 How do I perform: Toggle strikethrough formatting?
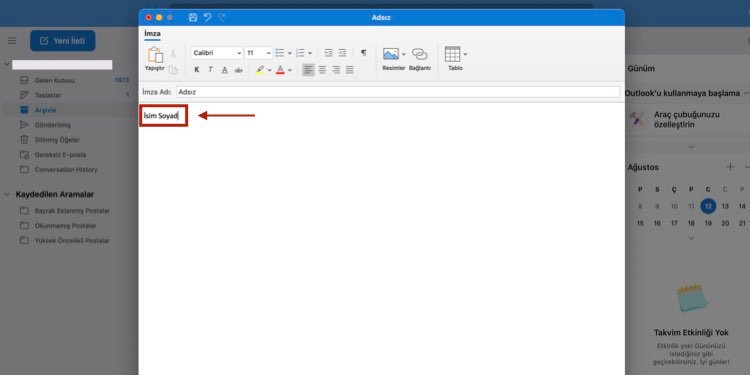[x=238, y=70]
